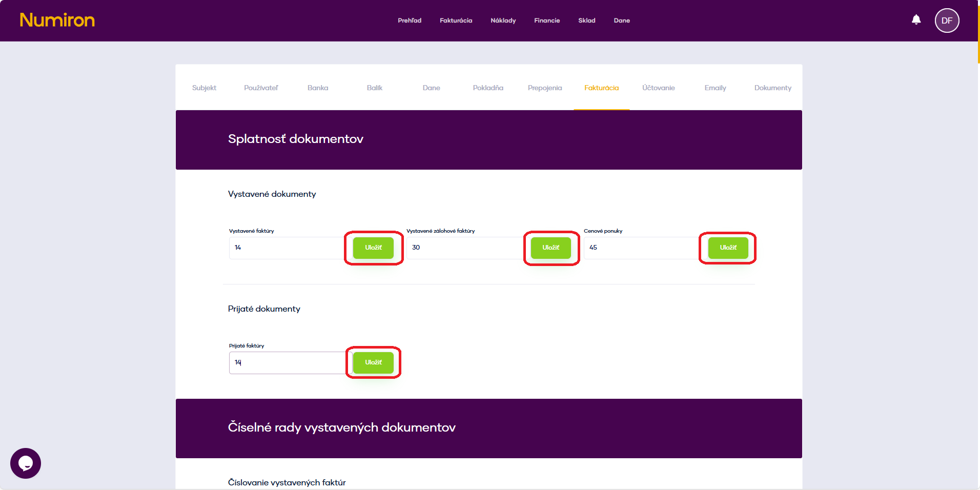Select the Účtovanie settings tab

[x=658, y=88]
